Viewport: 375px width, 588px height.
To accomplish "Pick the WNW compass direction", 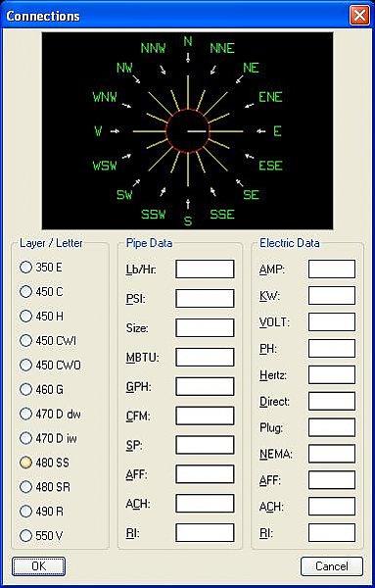I will coord(105,97).
